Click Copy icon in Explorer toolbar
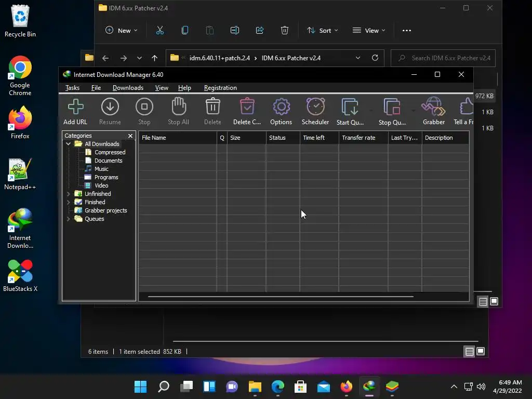The height and width of the screenshot is (399, 532). point(185,31)
